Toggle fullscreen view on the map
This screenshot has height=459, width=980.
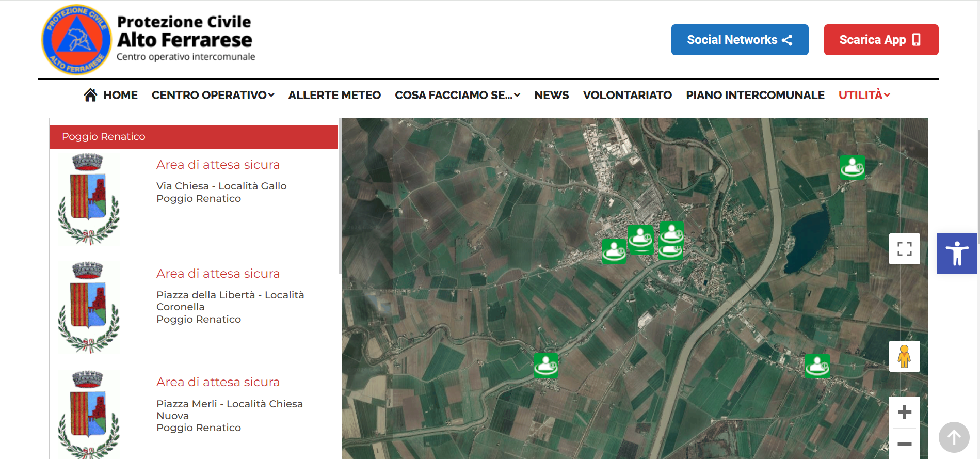(x=904, y=249)
